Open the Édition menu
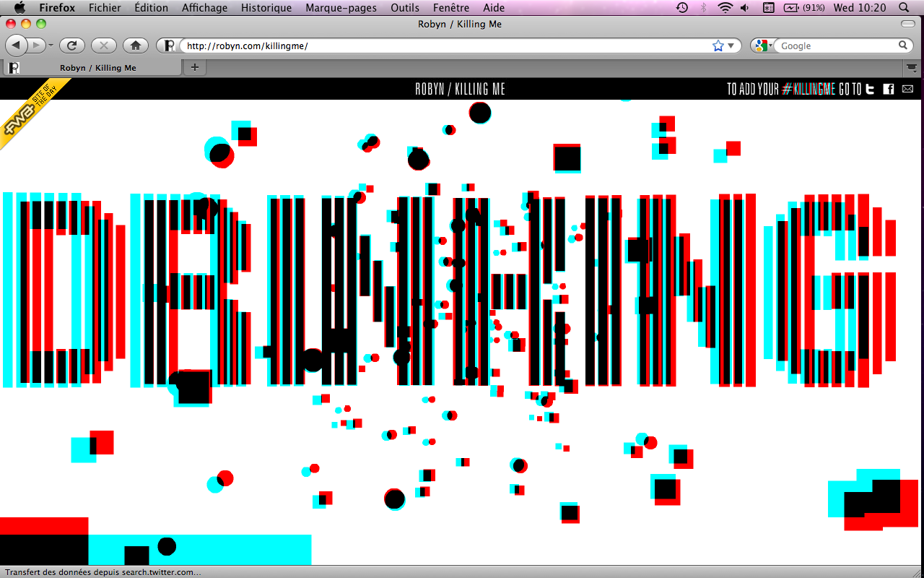The width and height of the screenshot is (924, 578). pyautogui.click(x=151, y=8)
